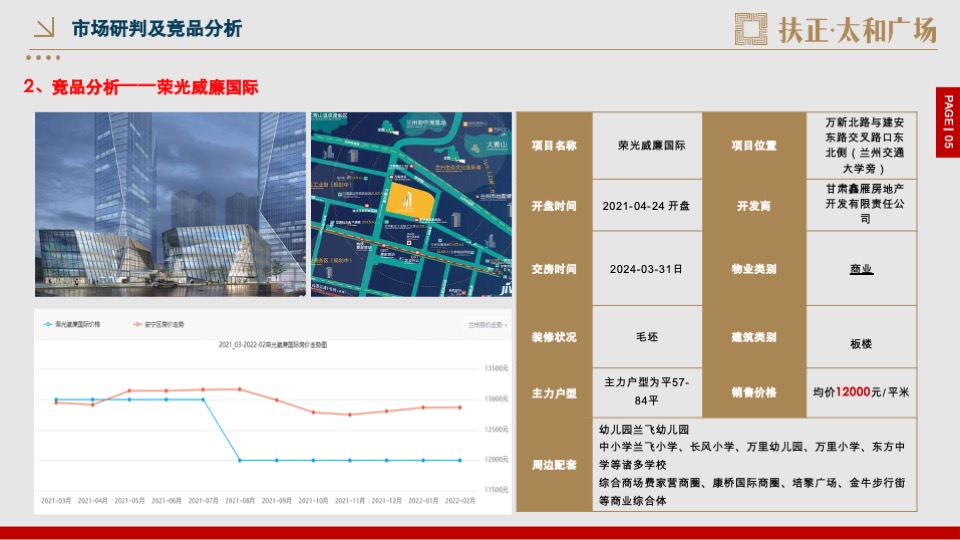
Task: Click the 装修状况 header cell
Action: pos(554,337)
